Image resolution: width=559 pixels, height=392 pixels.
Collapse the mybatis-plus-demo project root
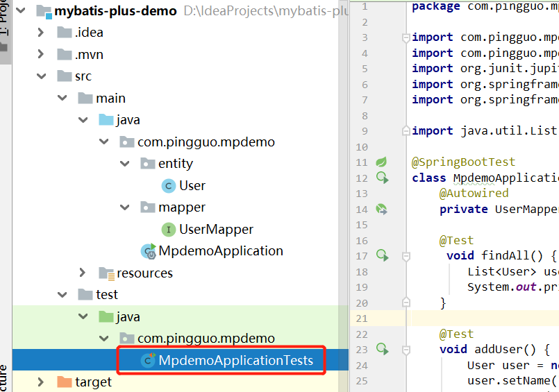21,10
